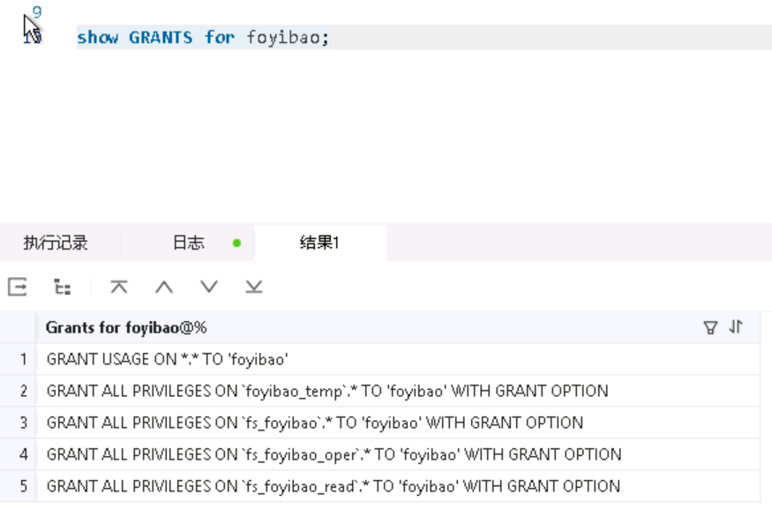Screen dimensions: 772x532
Task: Select the fs_foyibao_read grant row
Action: tap(398, 486)
